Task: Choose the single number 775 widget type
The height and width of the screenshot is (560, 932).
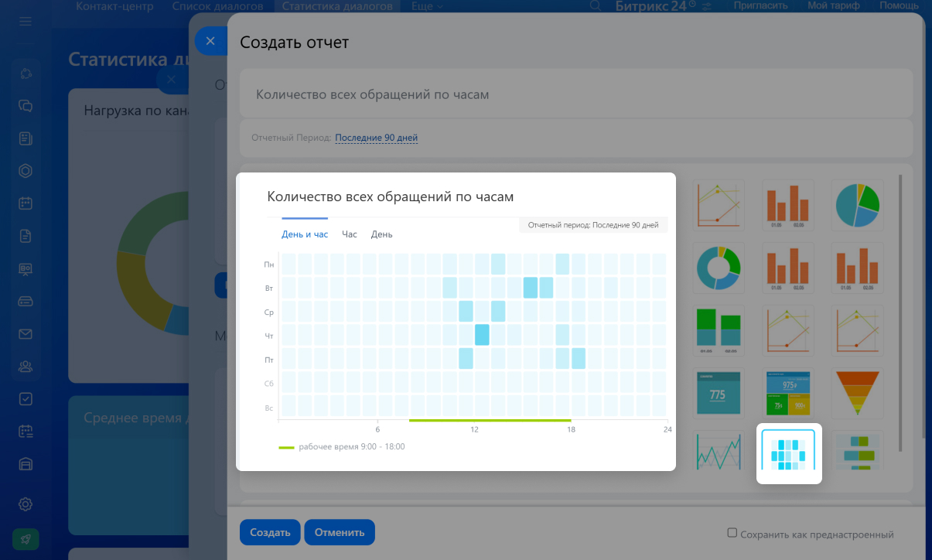Action: [x=718, y=394]
